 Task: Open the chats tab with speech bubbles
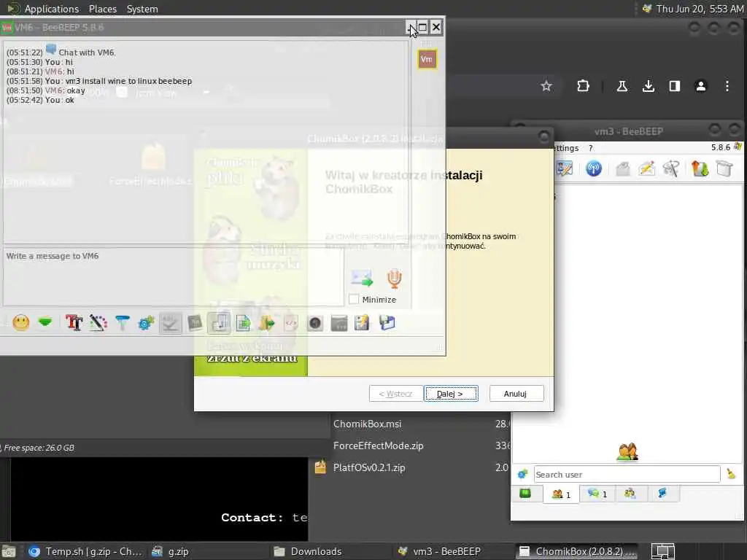coord(597,494)
